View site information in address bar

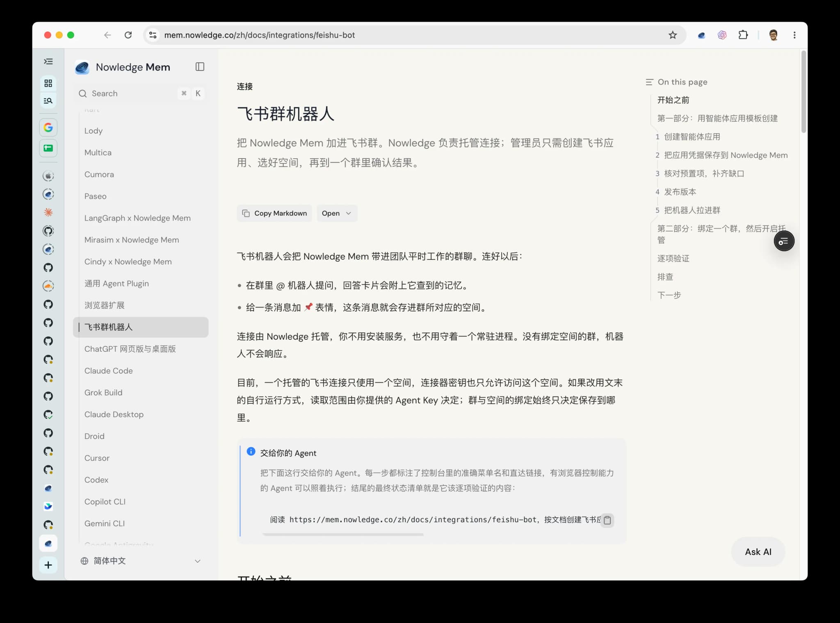tap(153, 35)
